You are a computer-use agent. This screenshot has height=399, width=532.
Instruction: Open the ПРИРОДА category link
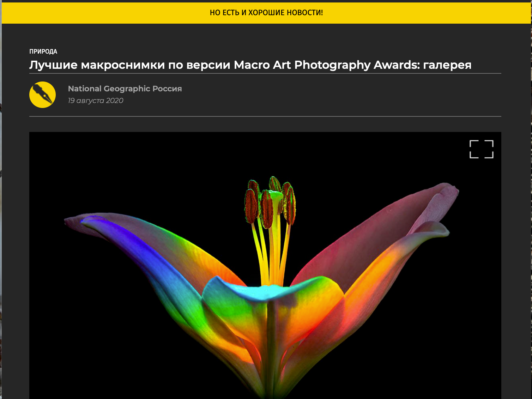(43, 52)
